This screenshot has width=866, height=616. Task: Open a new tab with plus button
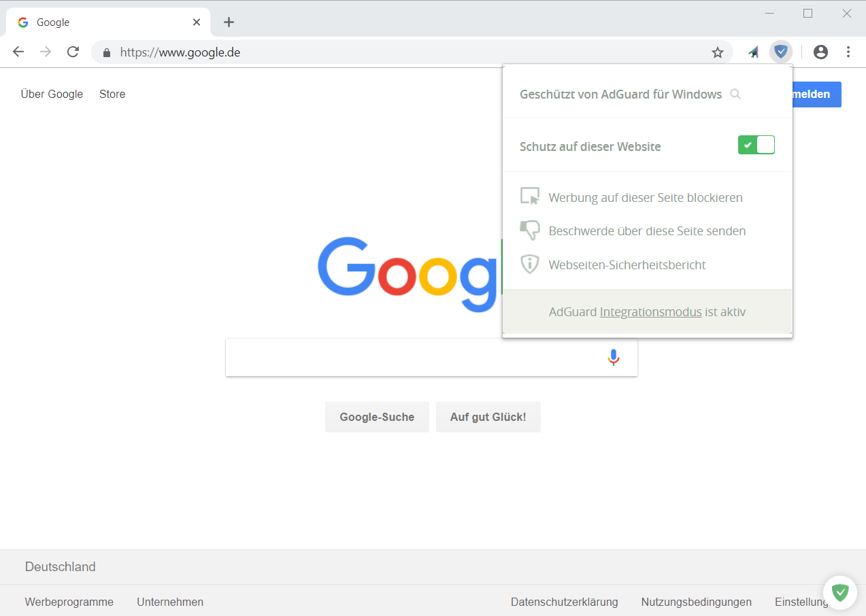(229, 22)
